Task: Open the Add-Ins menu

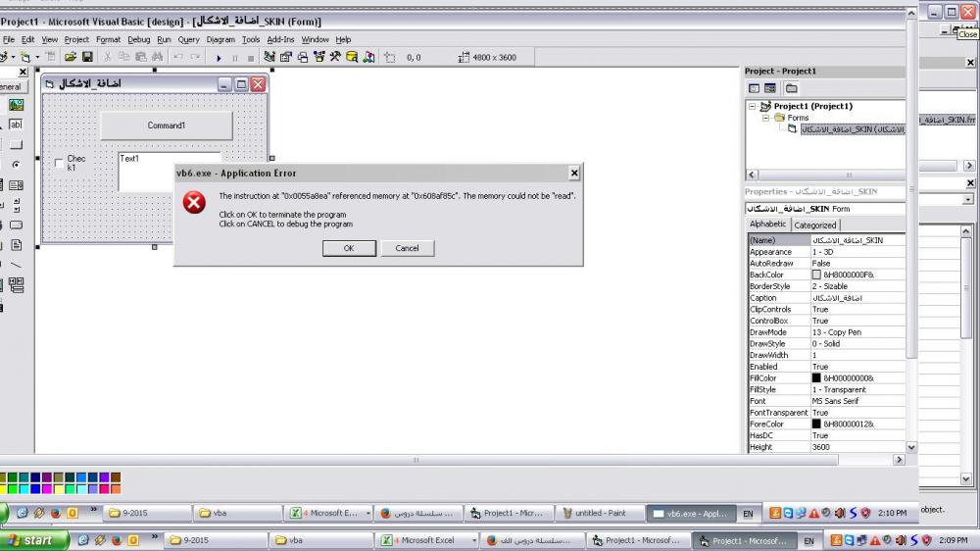Action: (280, 39)
